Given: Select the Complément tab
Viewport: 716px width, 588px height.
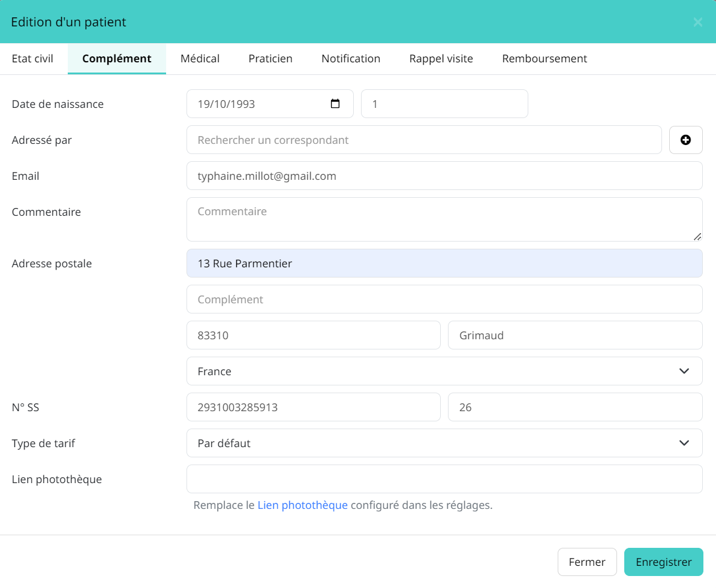Looking at the screenshot, I should (117, 58).
